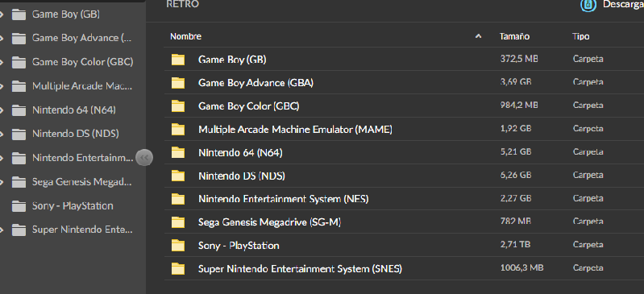The height and width of the screenshot is (294, 644).
Task: Click the SNES folder icon in file list
Action: point(178,269)
